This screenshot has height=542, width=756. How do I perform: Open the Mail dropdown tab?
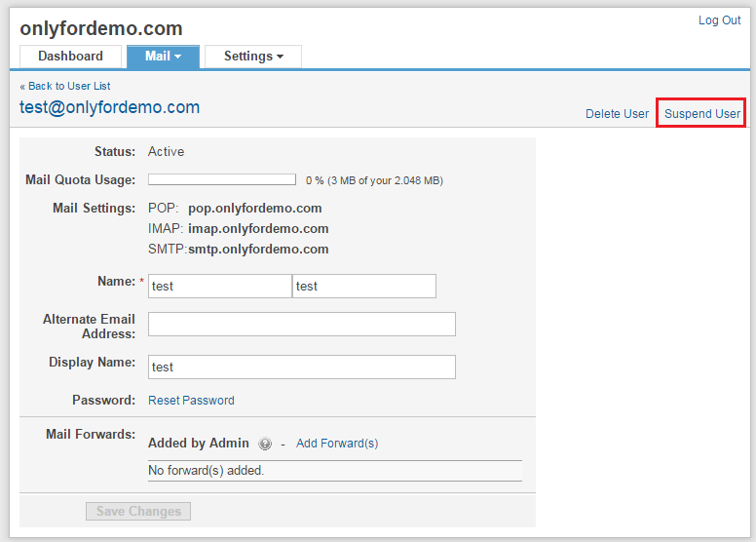pos(163,57)
